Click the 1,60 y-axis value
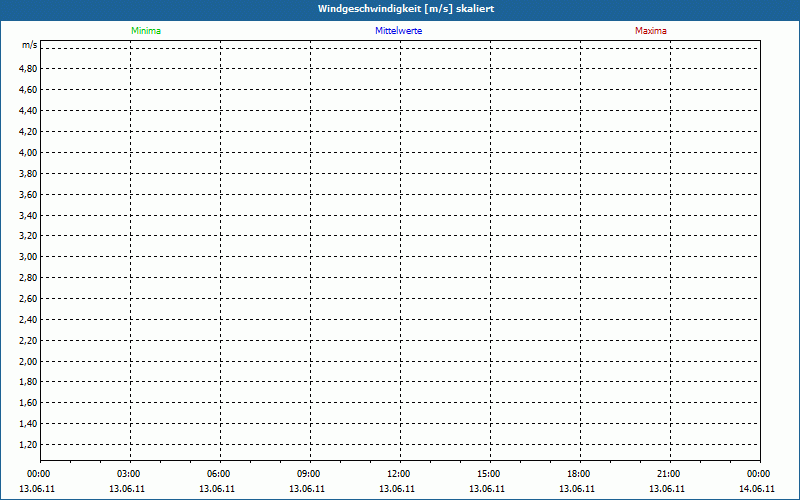The width and height of the screenshot is (800, 500). point(28,403)
